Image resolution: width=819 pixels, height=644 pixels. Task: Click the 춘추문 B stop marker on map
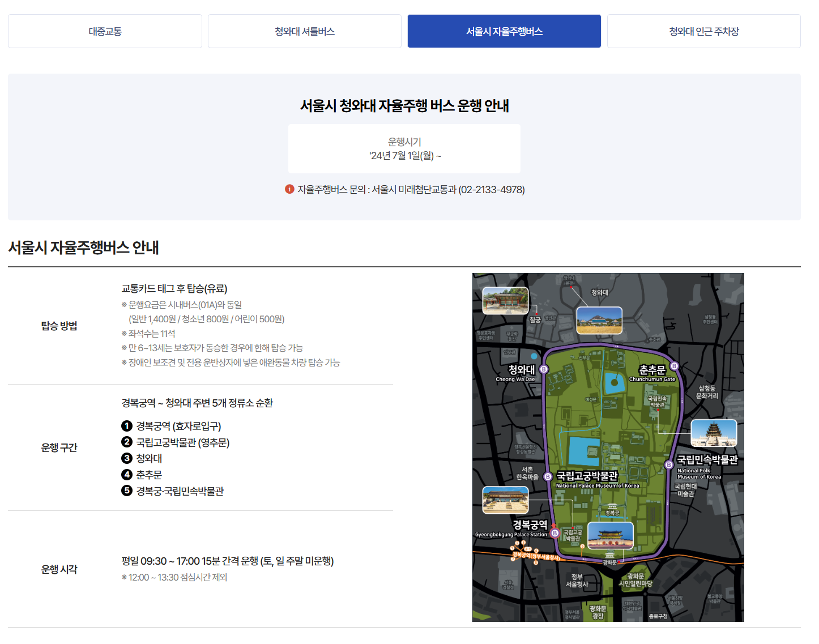[x=674, y=365]
